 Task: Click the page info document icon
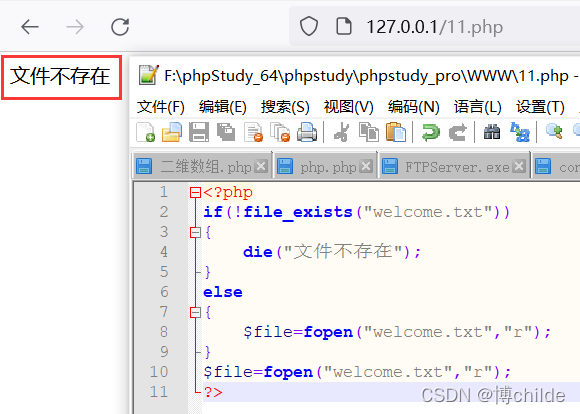(344, 27)
